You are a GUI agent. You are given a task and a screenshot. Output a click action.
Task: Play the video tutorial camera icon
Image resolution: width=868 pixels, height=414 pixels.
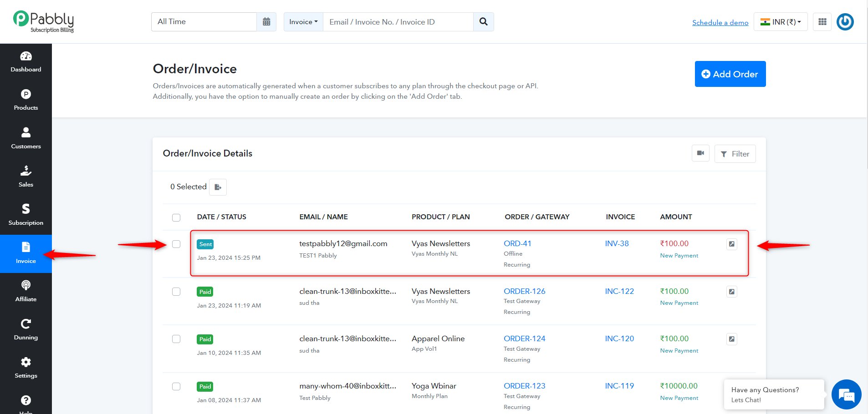coord(700,153)
